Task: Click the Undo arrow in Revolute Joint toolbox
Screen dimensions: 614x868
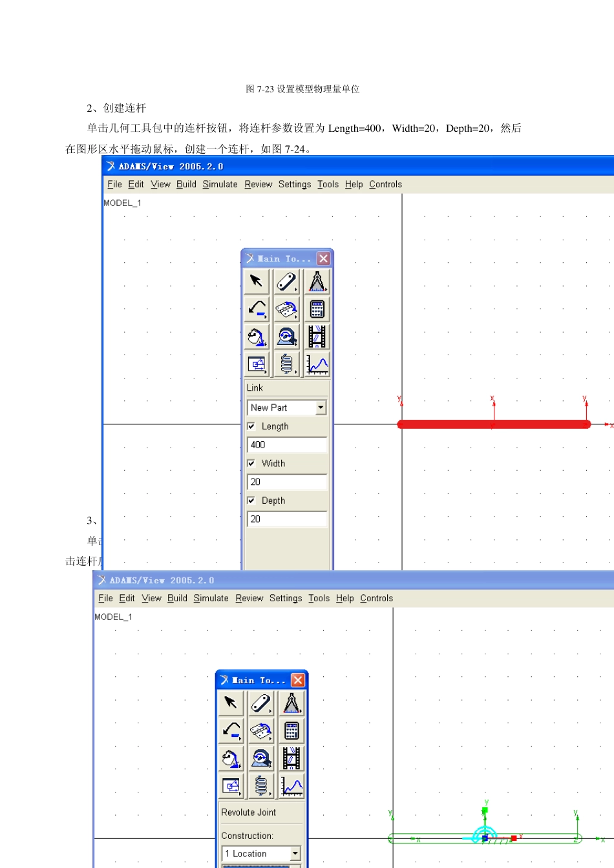Action: click(x=231, y=731)
